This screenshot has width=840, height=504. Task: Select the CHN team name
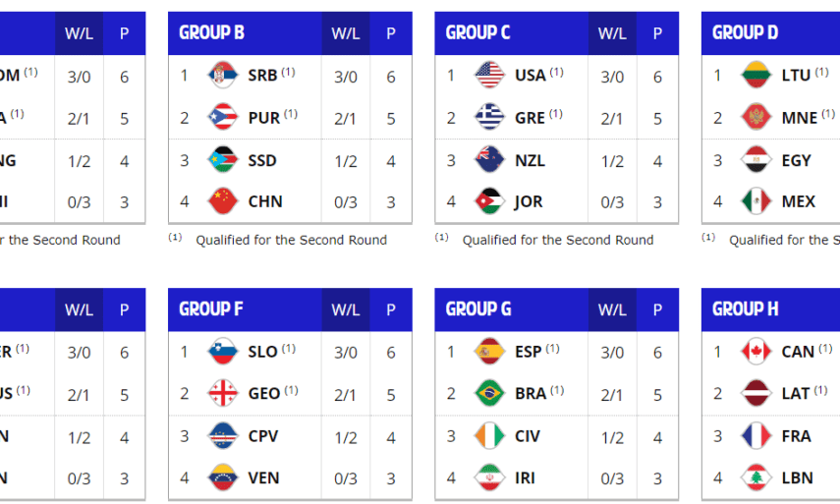[x=265, y=202]
